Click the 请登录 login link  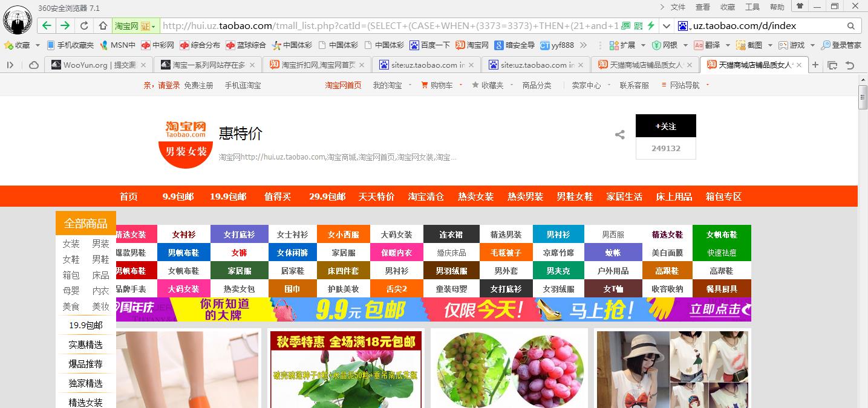(x=169, y=85)
